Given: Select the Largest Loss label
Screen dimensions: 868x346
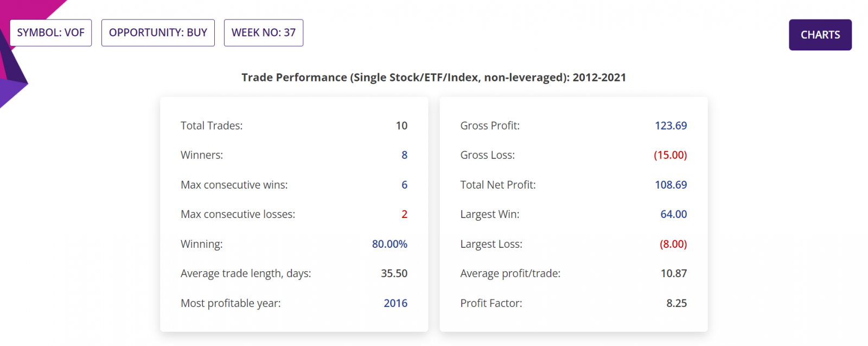Looking at the screenshot, I should pyautogui.click(x=491, y=244).
